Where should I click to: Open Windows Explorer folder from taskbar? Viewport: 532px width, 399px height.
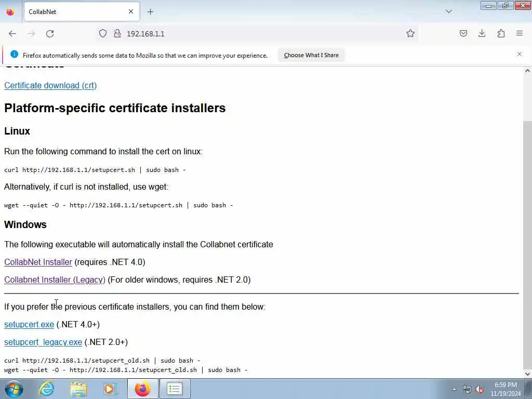tap(79, 389)
